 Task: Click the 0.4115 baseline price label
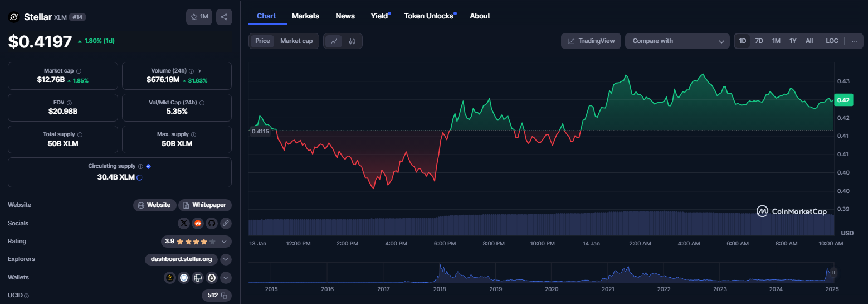(260, 131)
